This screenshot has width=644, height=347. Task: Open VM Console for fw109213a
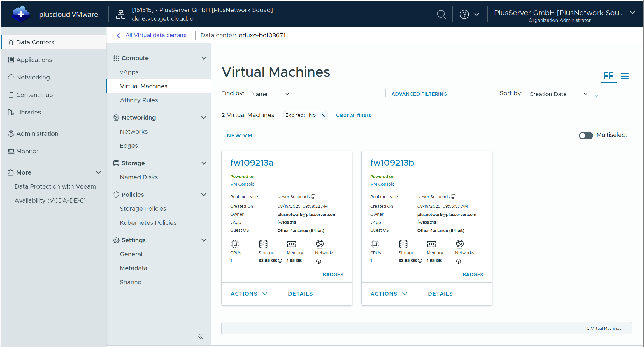[x=242, y=184]
